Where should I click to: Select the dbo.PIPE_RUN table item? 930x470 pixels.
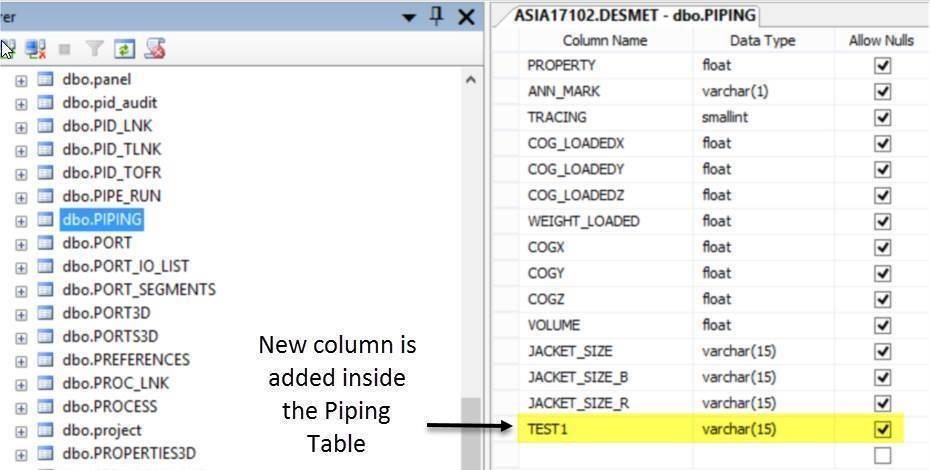[x=111, y=196]
